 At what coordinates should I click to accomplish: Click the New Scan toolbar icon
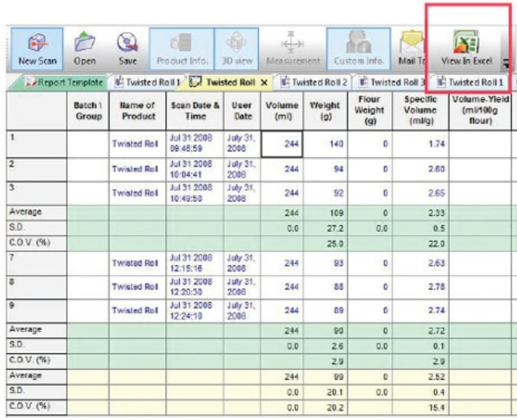click(x=37, y=49)
